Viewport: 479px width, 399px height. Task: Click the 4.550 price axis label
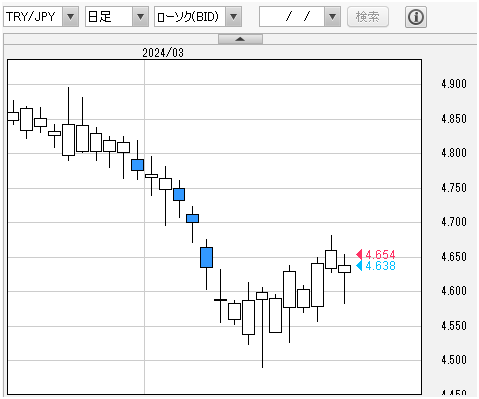454,326
